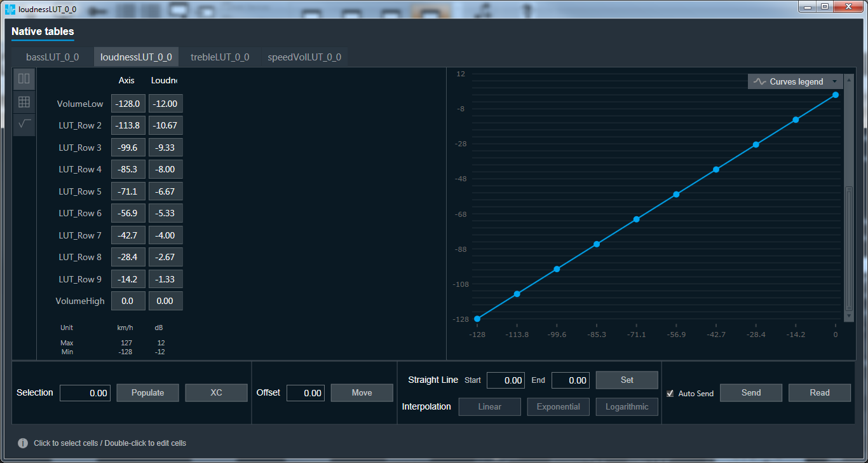Select LUT_Row 9 loudness cell -1.33

click(x=165, y=279)
